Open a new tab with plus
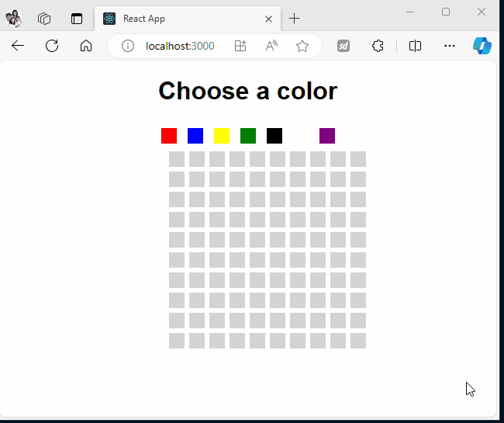Screen dimensions: 504x423 pyautogui.click(x=294, y=19)
